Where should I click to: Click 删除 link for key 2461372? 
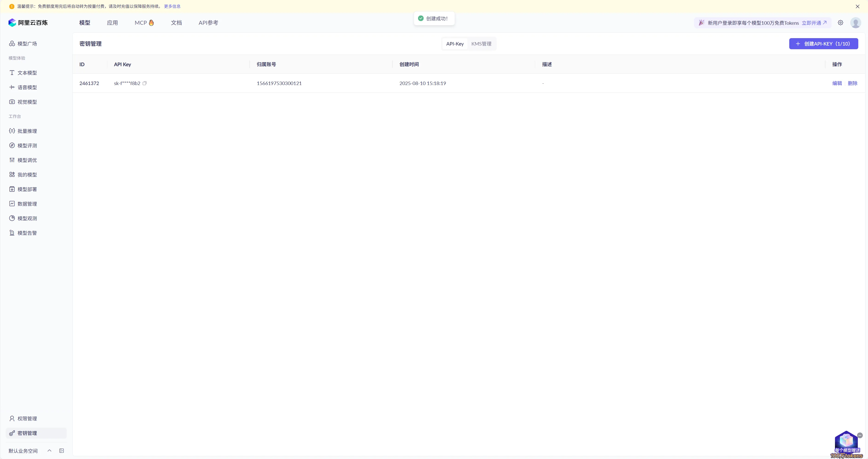coord(852,83)
